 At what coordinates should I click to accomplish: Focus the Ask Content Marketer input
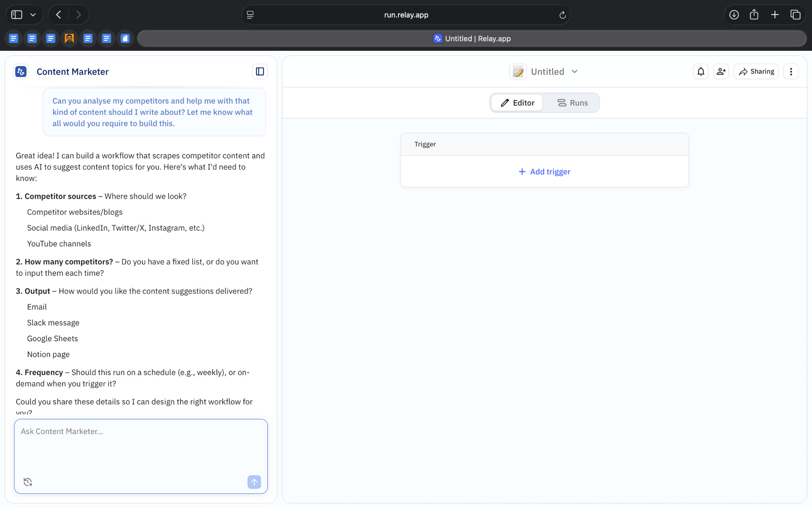141,448
